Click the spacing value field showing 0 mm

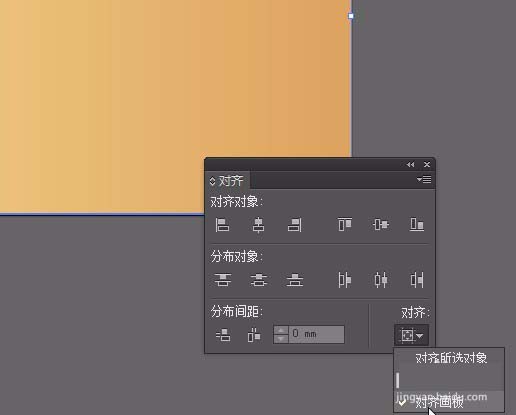pyautogui.click(x=316, y=334)
